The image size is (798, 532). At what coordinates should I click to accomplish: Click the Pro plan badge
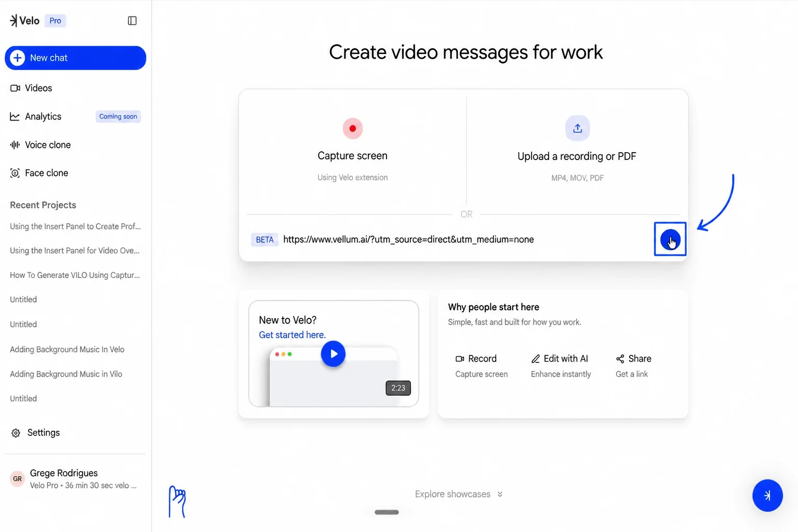55,21
